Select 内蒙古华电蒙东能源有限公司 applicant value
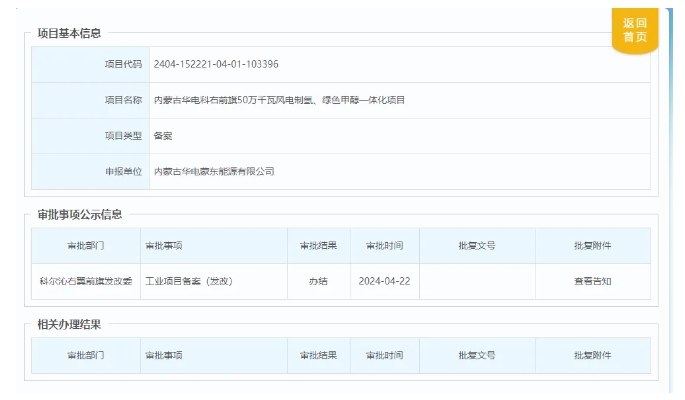This screenshot has height=400, width=685. click(214, 171)
